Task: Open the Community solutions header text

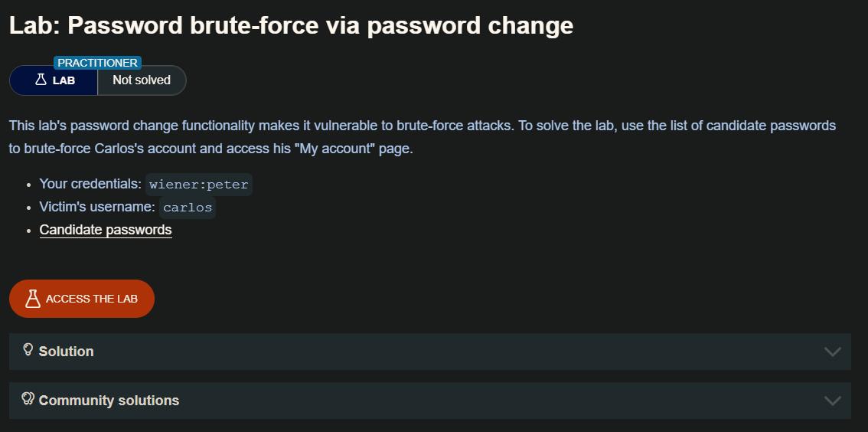Action: click(x=109, y=401)
